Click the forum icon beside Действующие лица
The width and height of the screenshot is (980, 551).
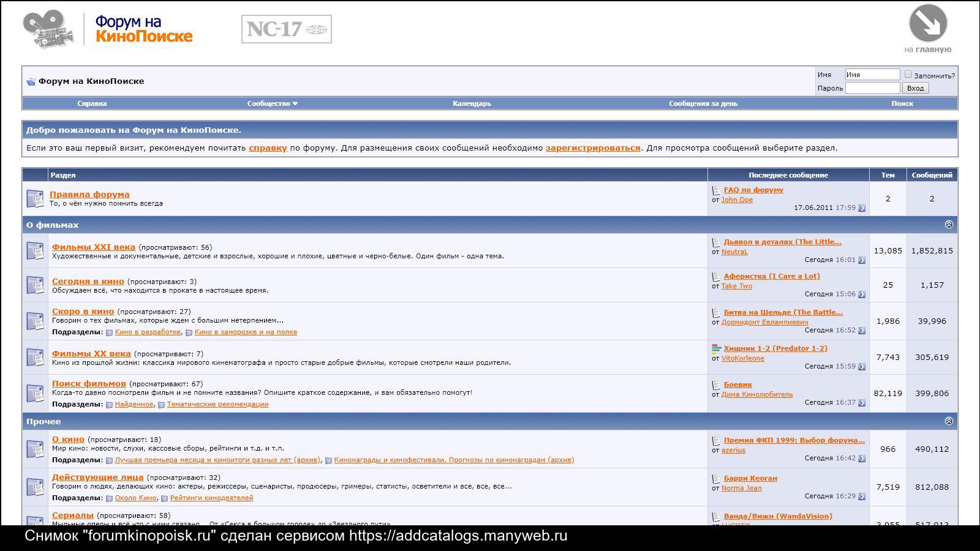[35, 487]
